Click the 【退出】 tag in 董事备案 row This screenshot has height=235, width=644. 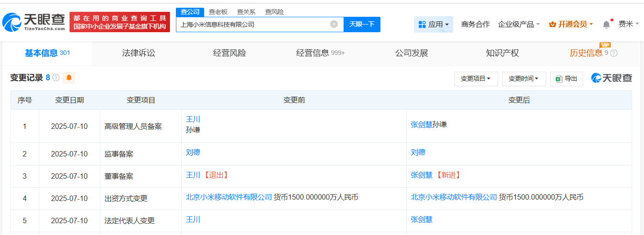(215, 175)
